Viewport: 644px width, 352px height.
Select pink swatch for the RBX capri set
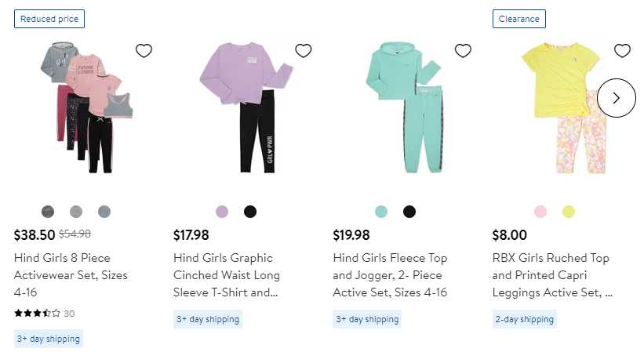pos(540,212)
